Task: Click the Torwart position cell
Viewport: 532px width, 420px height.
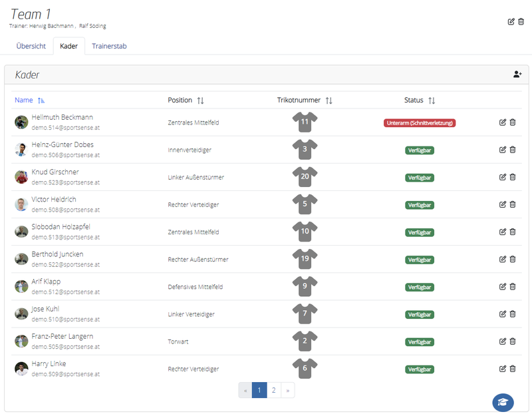Action: (178, 341)
